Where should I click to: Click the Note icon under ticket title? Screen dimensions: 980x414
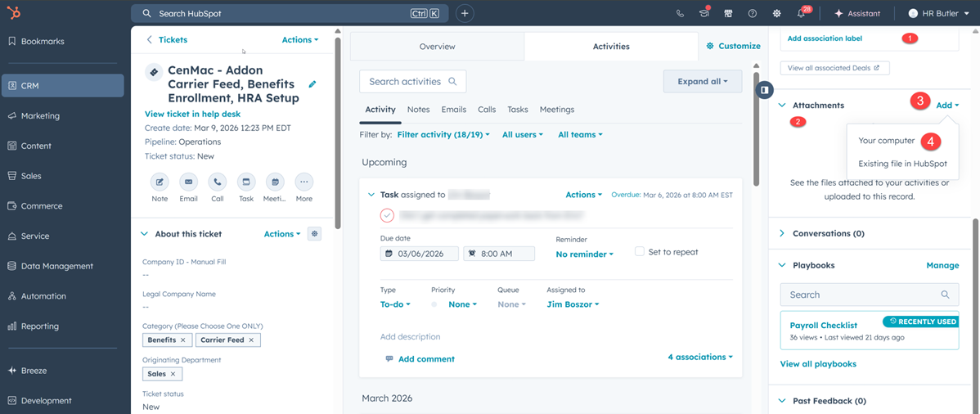160,182
